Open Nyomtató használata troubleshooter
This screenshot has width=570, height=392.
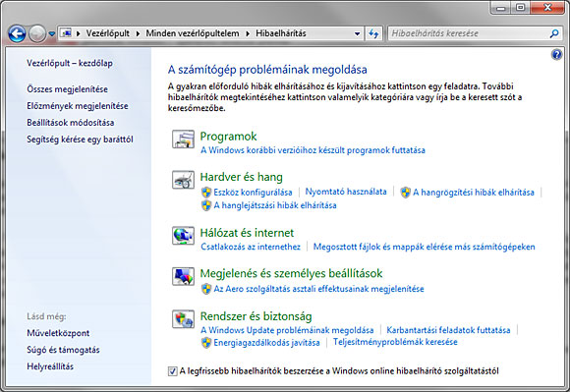point(346,192)
